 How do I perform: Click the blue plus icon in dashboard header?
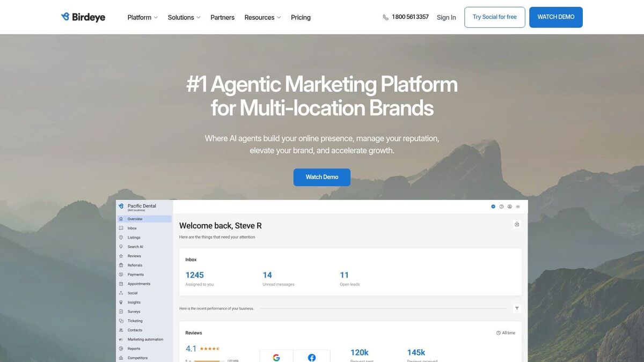click(x=493, y=206)
